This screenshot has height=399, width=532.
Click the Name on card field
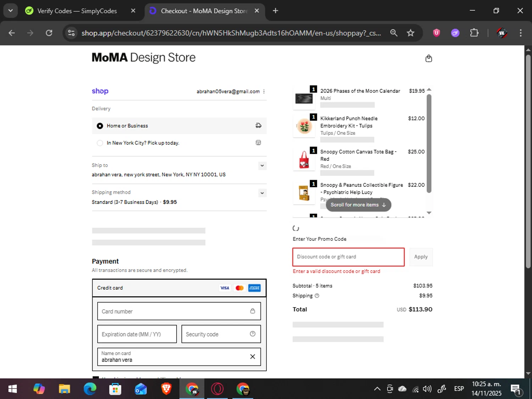tap(179, 357)
